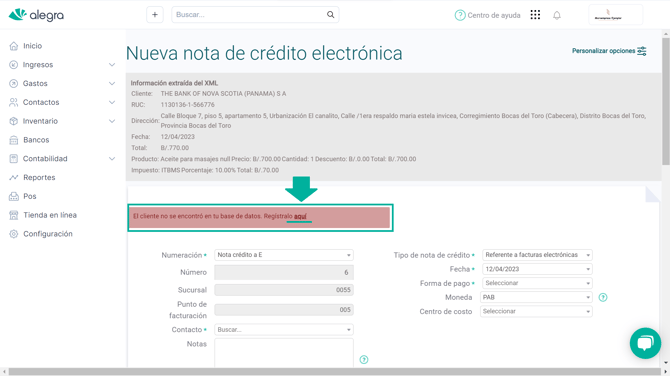670x376 pixels.
Task: Open notifications bell
Action: pyautogui.click(x=557, y=15)
